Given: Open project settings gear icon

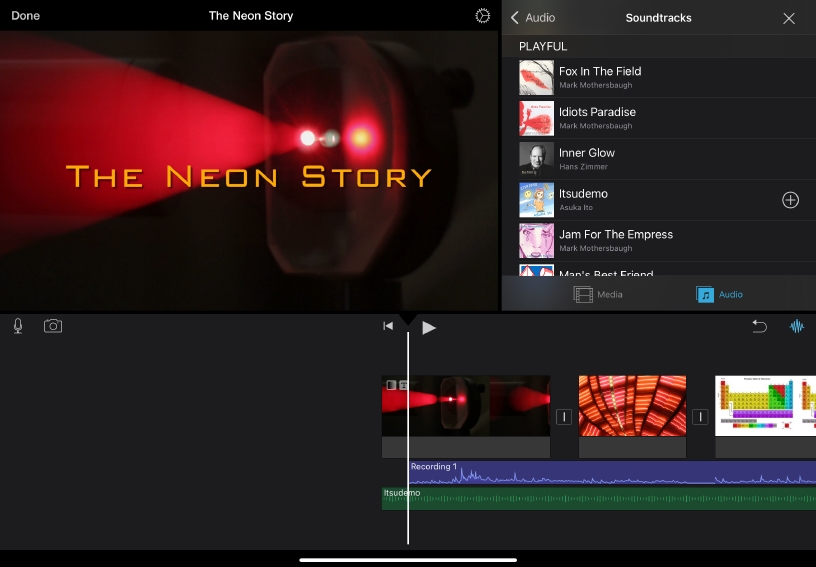Looking at the screenshot, I should click(x=483, y=16).
